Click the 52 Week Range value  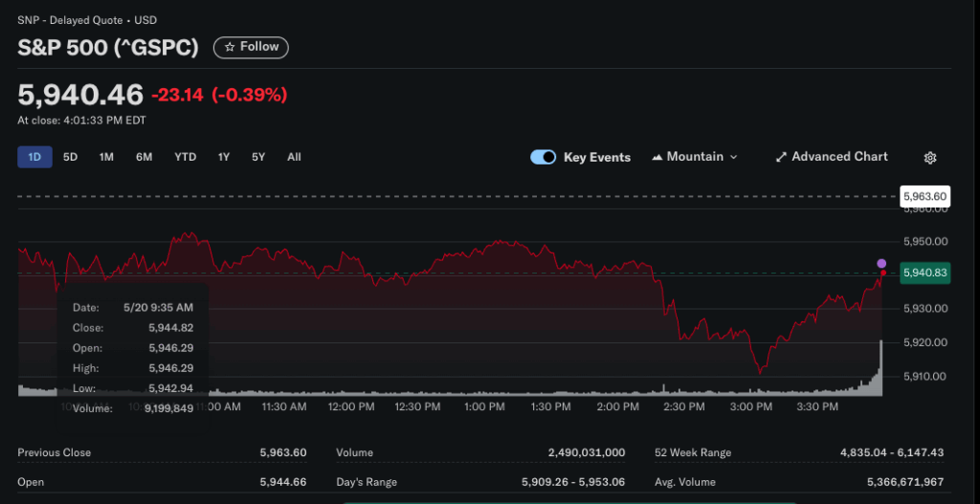click(x=891, y=452)
